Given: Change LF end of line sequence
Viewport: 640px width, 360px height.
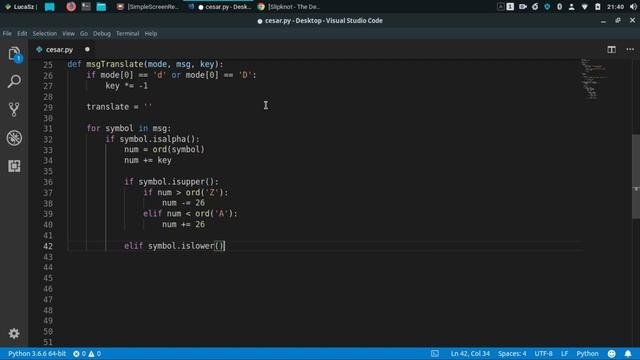Looking at the screenshot, I should 564,353.
